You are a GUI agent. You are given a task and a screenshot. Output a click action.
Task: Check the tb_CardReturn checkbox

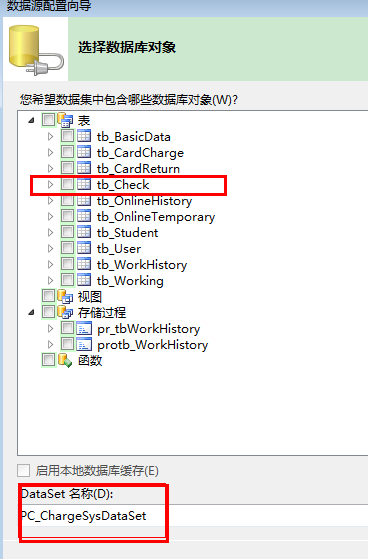coord(67,168)
